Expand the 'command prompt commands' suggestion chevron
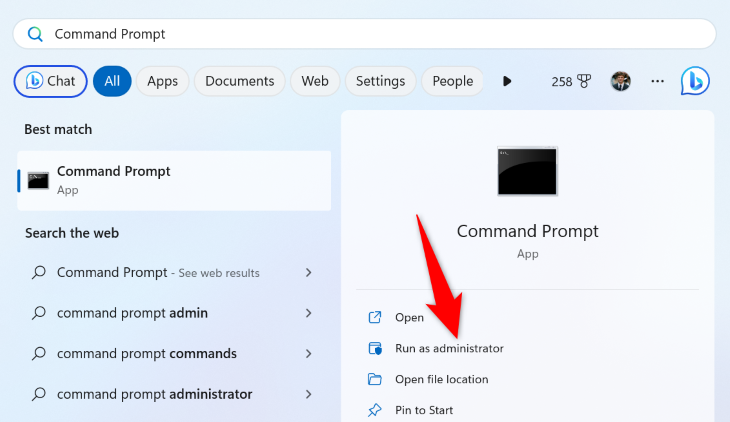Viewport: 730px width, 422px height. coord(309,353)
